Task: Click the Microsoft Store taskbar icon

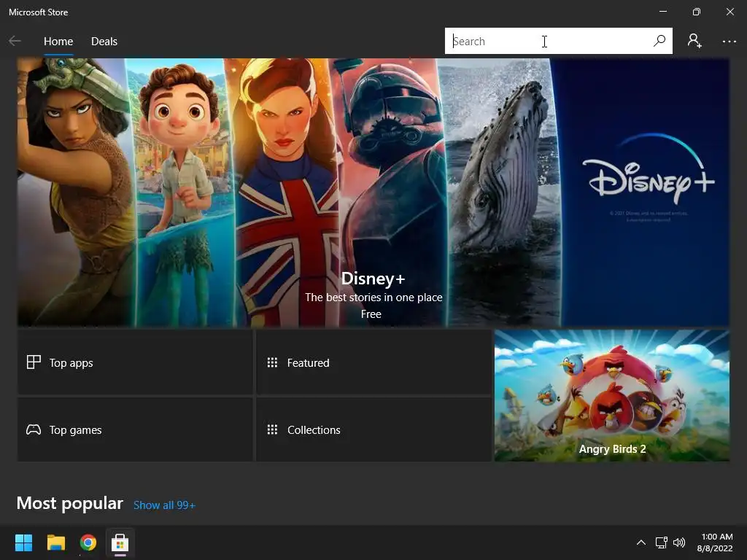Action: (x=120, y=542)
